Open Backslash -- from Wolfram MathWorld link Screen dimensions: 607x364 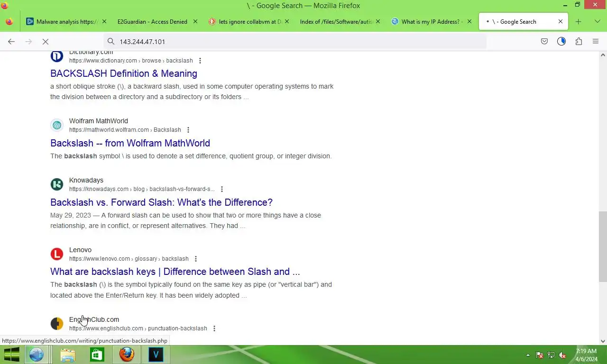(130, 143)
